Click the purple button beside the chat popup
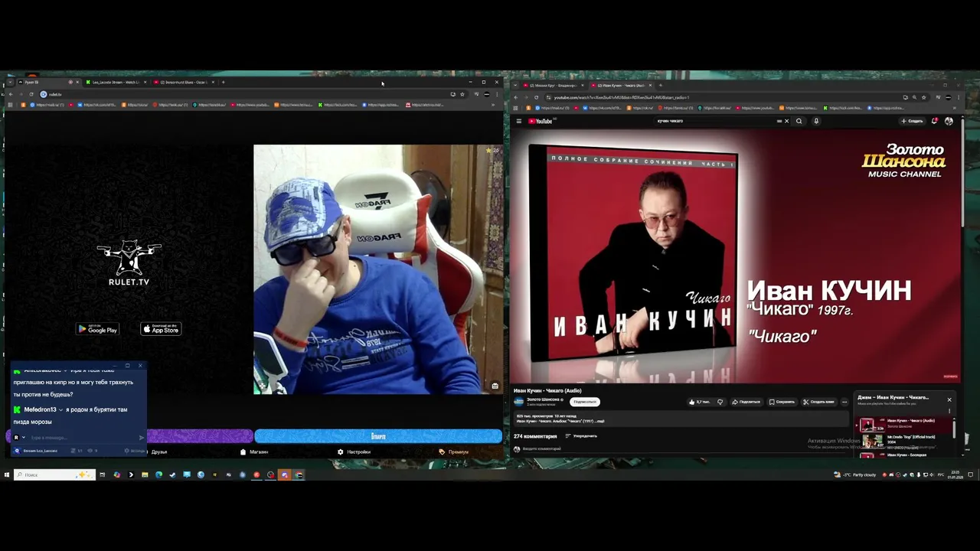The width and height of the screenshot is (980, 551). [200, 436]
